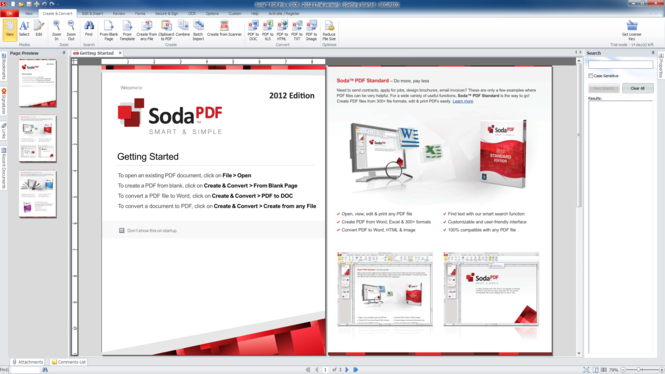Image resolution: width=665 pixels, height=374 pixels.
Task: Open the Properties side panel
Action: click(661, 65)
